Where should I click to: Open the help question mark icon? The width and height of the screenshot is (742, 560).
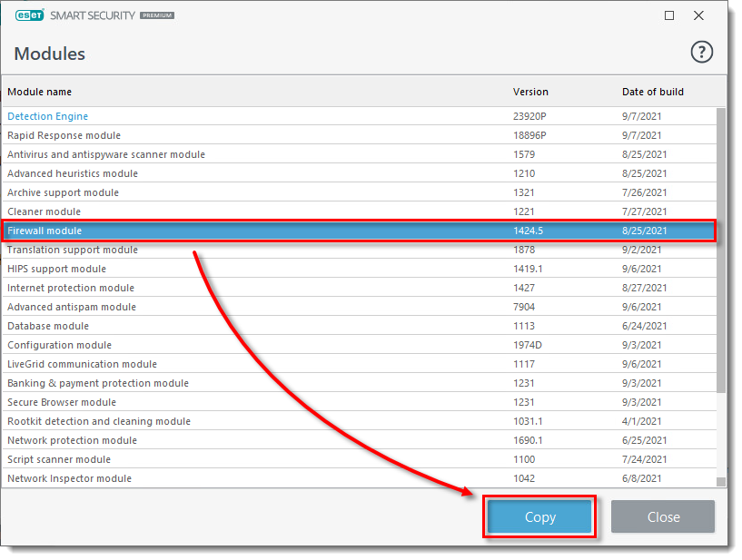pyautogui.click(x=701, y=52)
